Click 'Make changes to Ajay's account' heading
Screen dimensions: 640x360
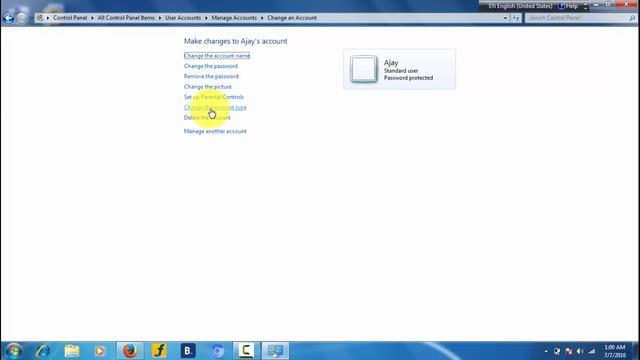[x=236, y=41]
